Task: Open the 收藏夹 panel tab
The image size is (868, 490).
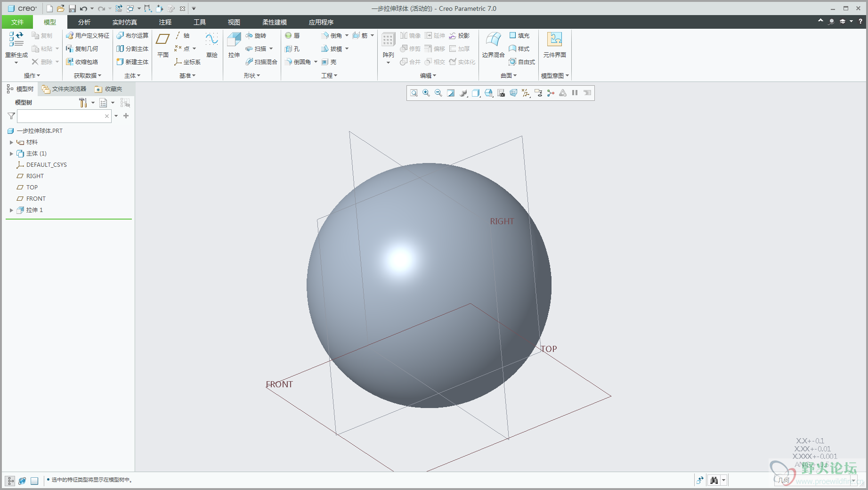Action: point(108,89)
